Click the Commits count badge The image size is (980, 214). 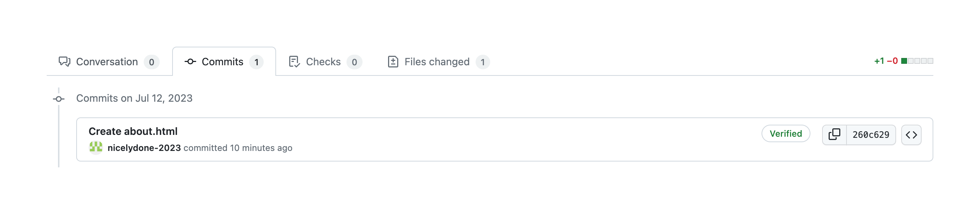tap(256, 62)
